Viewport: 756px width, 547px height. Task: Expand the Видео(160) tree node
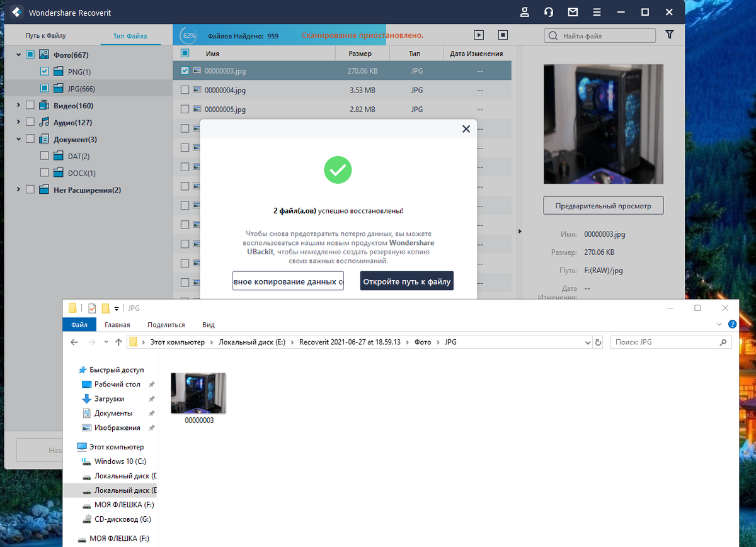18,105
